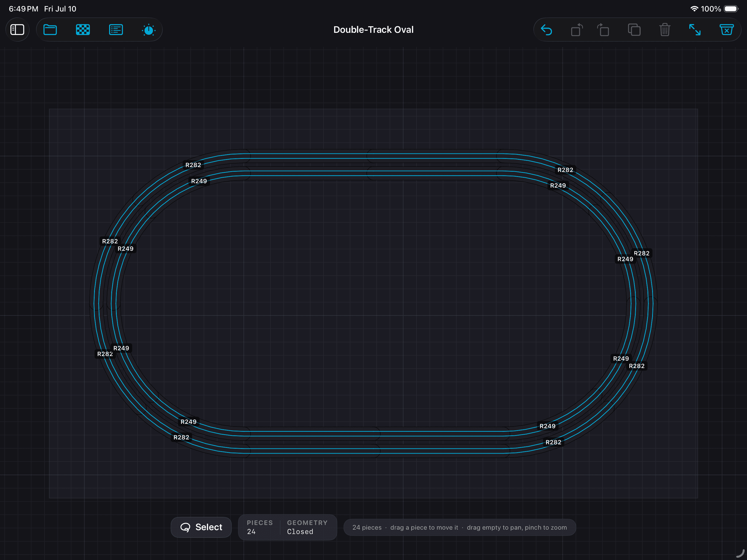Delete the selected piece with trash icon
Viewport: 747px width, 560px height.
coord(665,30)
